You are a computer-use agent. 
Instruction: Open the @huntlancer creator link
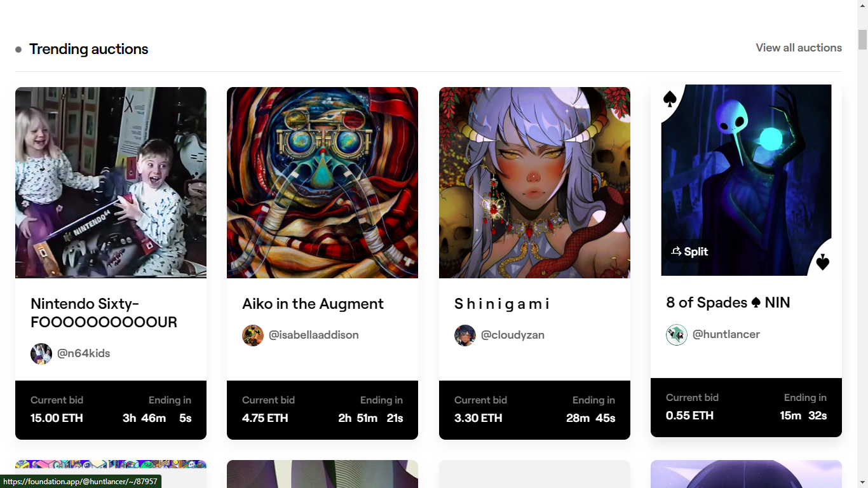[726, 334]
